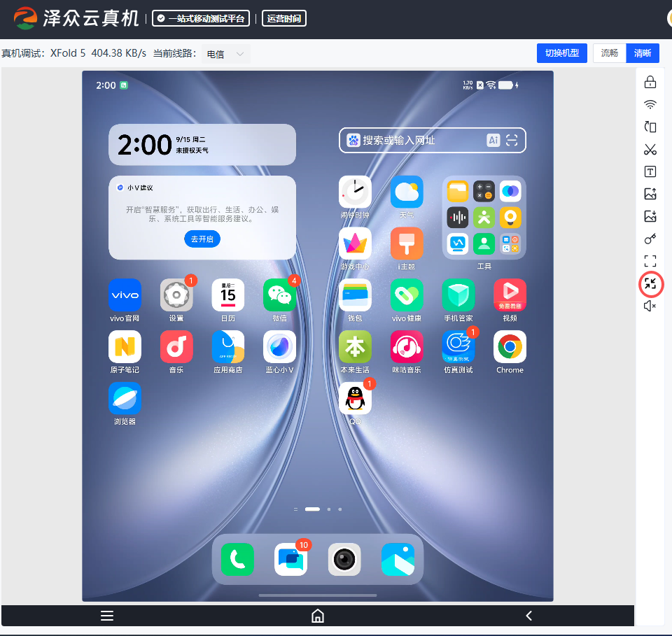Image resolution: width=672 pixels, height=636 pixels.
Task: Click the 运营时间 button
Action: click(x=284, y=18)
